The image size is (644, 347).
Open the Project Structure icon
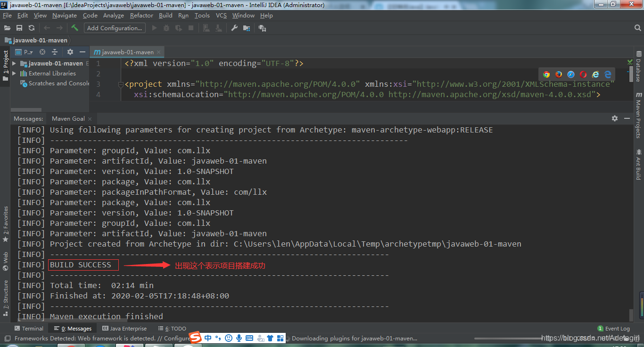(x=247, y=28)
